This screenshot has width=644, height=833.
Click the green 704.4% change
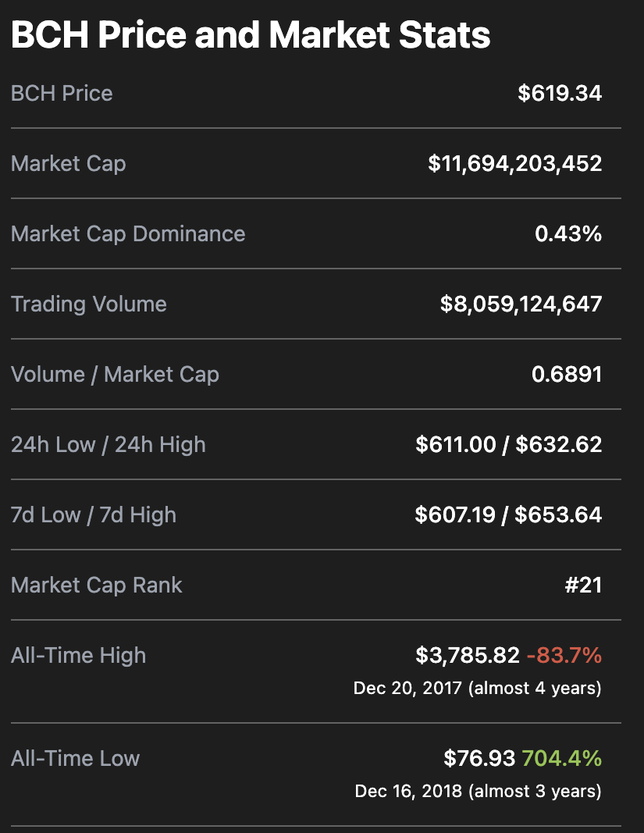pyautogui.click(x=561, y=758)
